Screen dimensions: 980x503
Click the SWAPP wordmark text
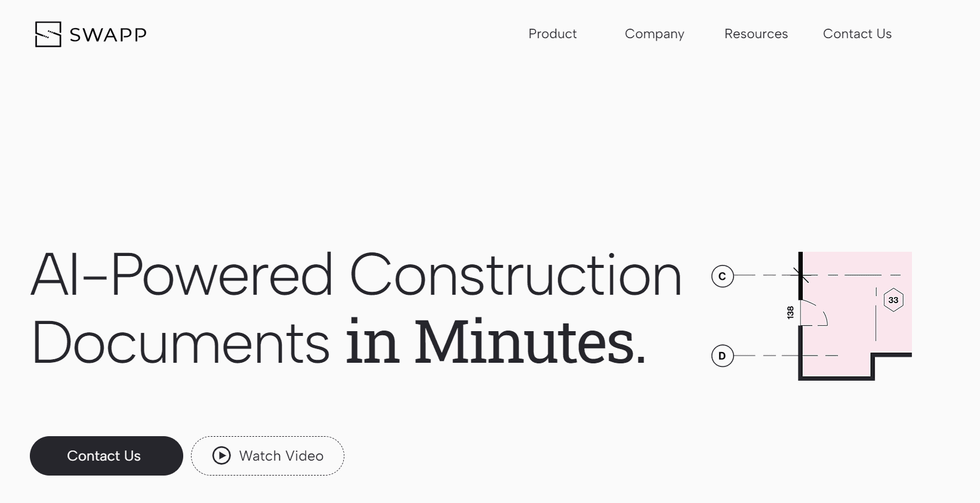tap(108, 35)
